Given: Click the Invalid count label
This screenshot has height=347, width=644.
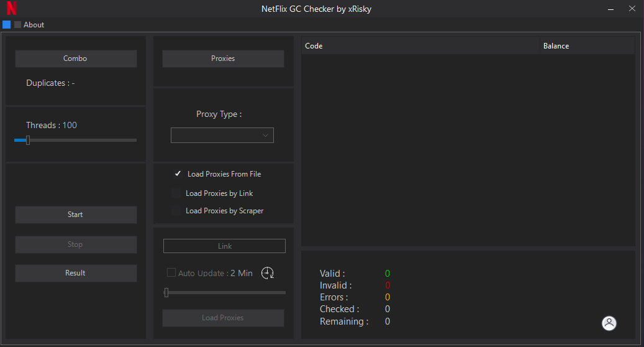Looking at the screenshot, I should coord(335,285).
